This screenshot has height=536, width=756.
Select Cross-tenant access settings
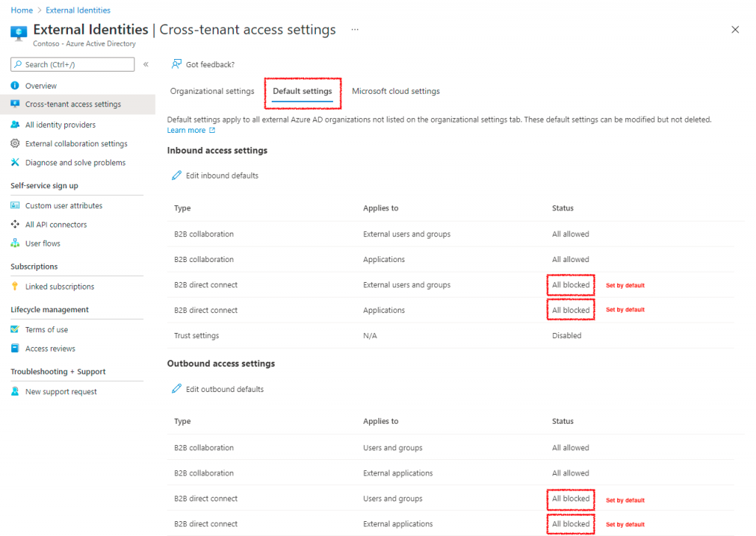(70, 104)
